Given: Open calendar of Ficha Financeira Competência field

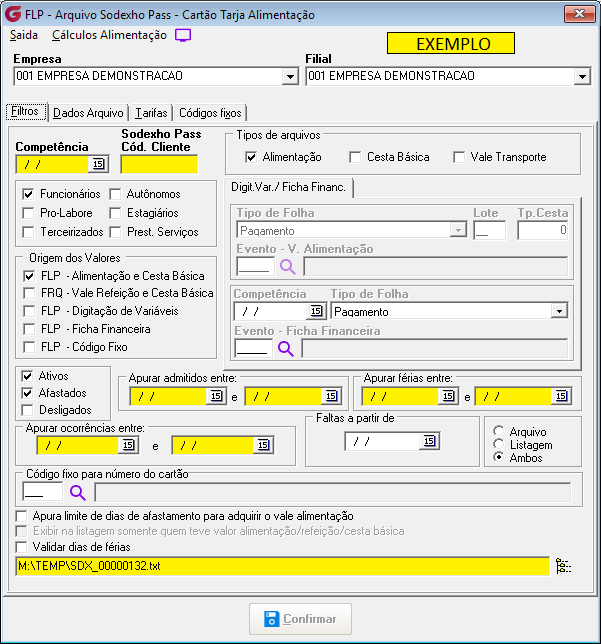Looking at the screenshot, I should [316, 311].
